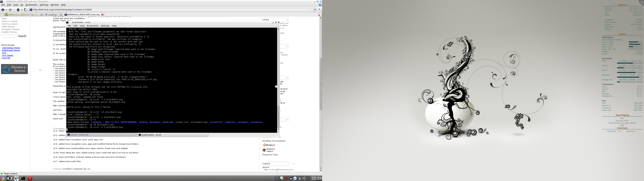
Task: Open Enlightenment Themes ad link
Action: [x=11, y=50]
